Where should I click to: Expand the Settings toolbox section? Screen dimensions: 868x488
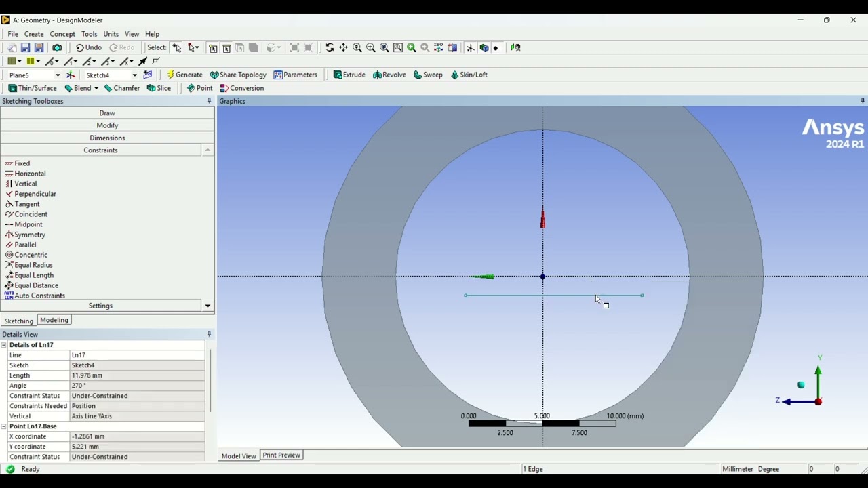point(100,306)
